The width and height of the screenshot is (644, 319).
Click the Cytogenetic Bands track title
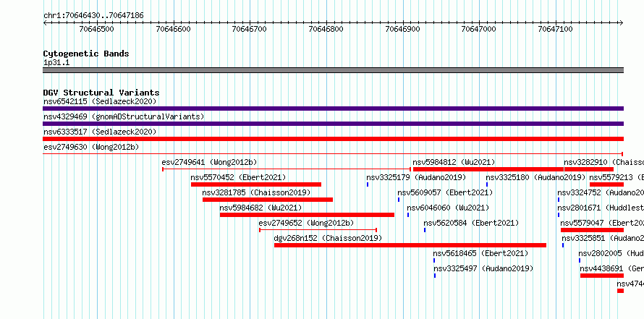[x=86, y=54]
